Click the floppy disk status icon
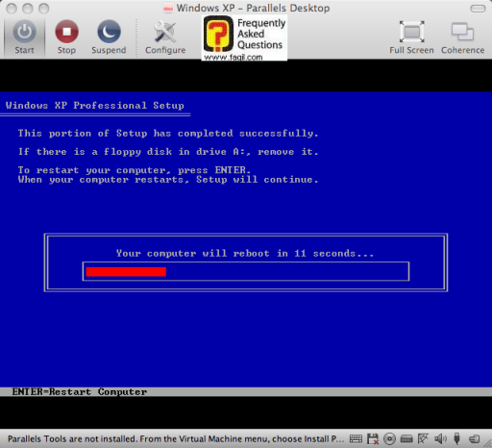492x448 pixels. tap(373, 438)
